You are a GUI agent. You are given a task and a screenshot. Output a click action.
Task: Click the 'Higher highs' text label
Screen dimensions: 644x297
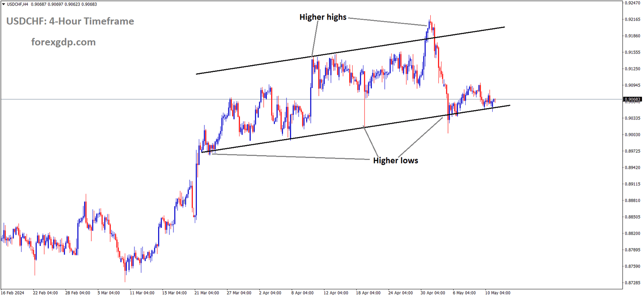pyautogui.click(x=323, y=17)
